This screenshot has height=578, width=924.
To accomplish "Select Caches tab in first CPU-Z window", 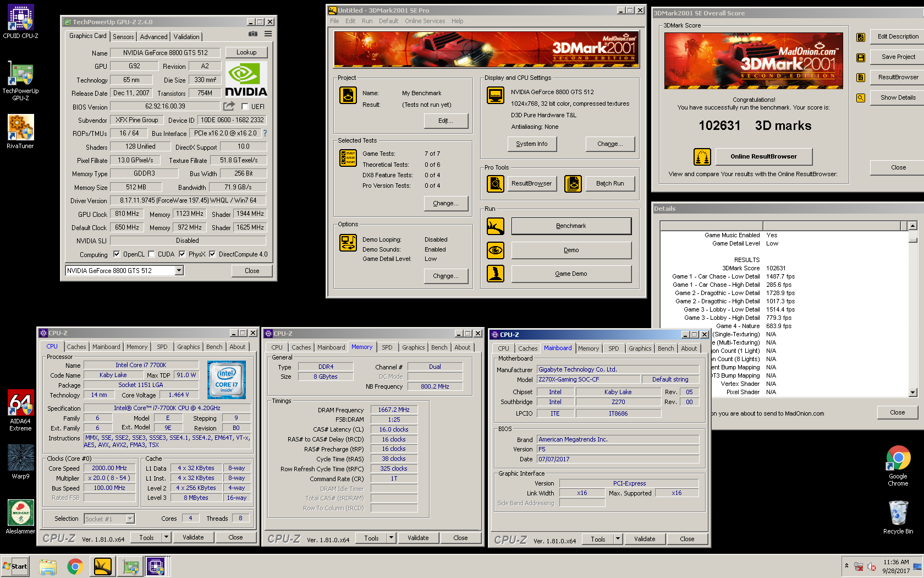I will point(76,347).
